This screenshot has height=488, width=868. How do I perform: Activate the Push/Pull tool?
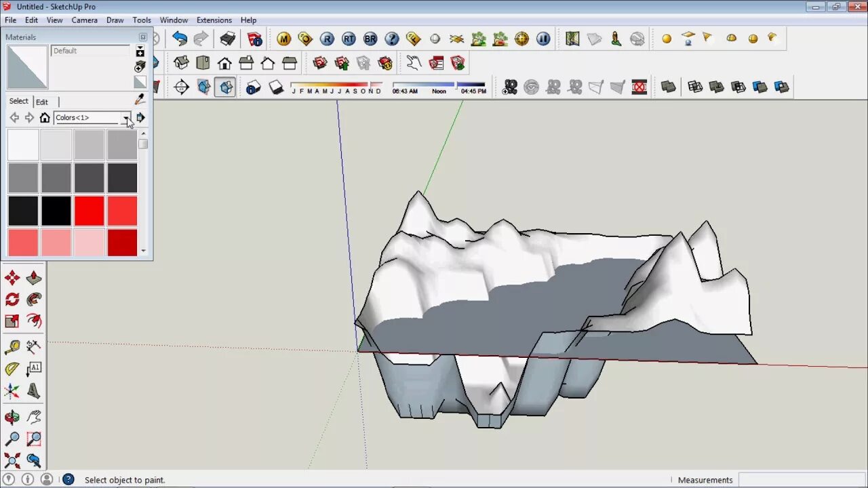pos(34,278)
